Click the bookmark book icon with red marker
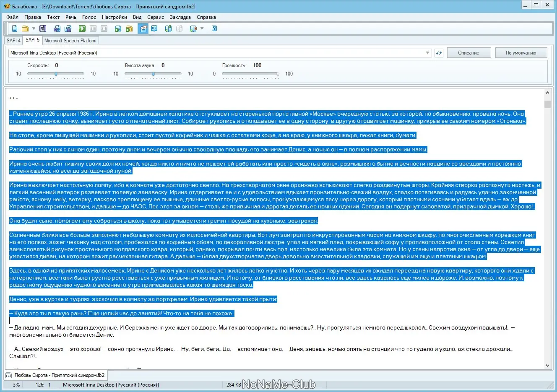The image size is (557, 392). click(x=193, y=29)
